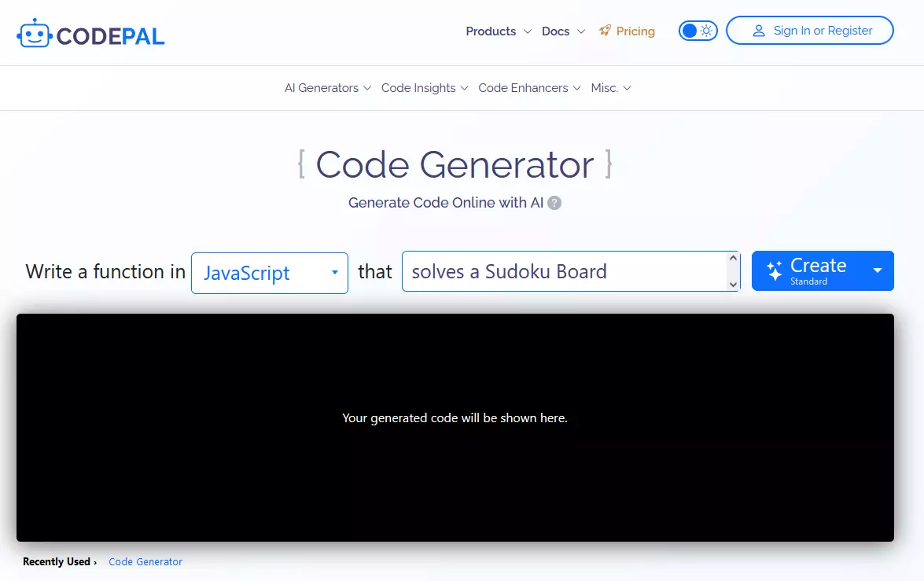Viewport: 924px width, 581px height.
Task: Expand the Code Insights menu
Action: tap(425, 88)
